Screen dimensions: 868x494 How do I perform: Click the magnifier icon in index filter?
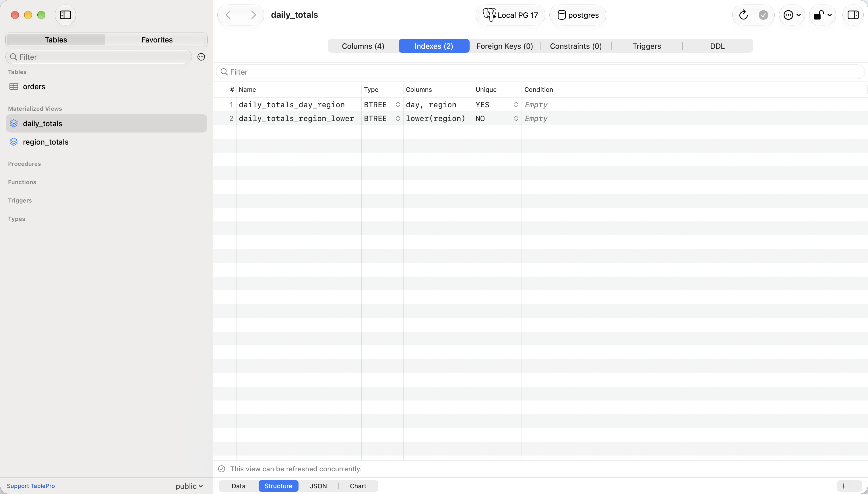pos(224,72)
